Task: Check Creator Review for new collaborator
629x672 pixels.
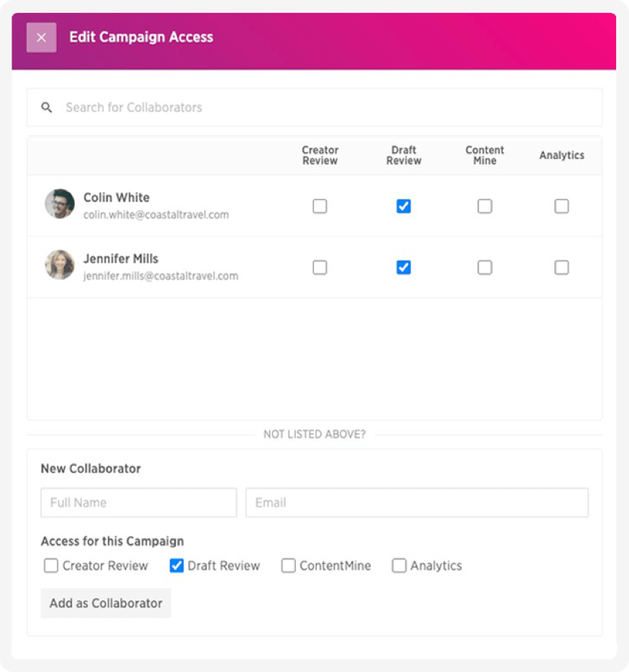Action: coord(51,566)
